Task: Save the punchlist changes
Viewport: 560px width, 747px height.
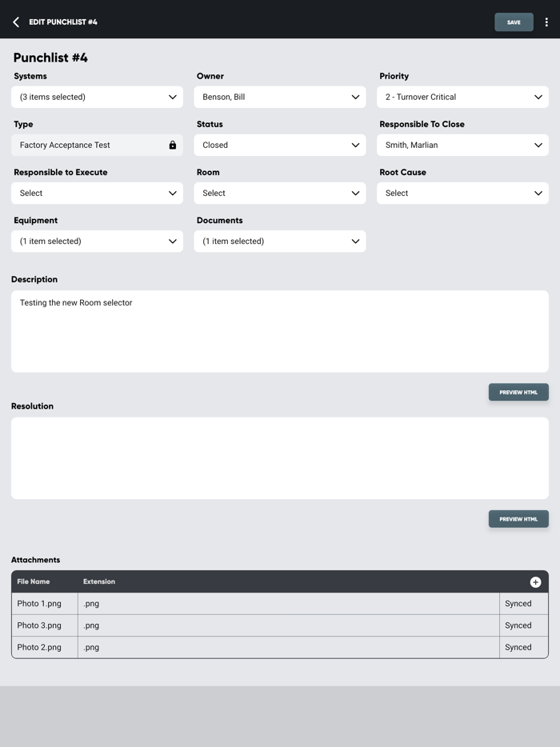Action: click(x=514, y=22)
